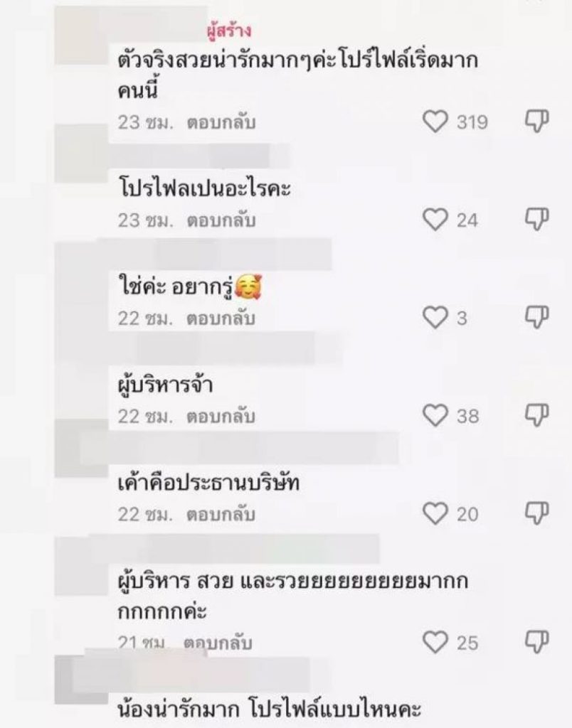Tap ตอบกลับ under 'ใช่ค่ะ อยากรู้'

(x=221, y=318)
